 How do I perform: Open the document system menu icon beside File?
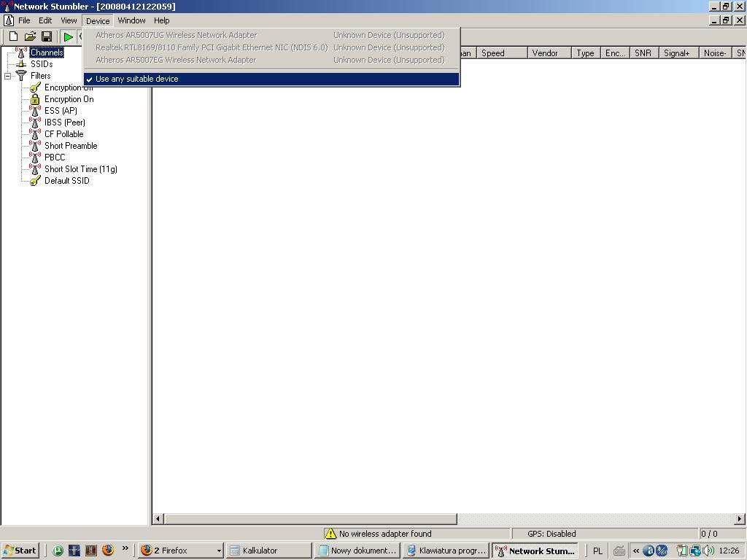click(9, 20)
